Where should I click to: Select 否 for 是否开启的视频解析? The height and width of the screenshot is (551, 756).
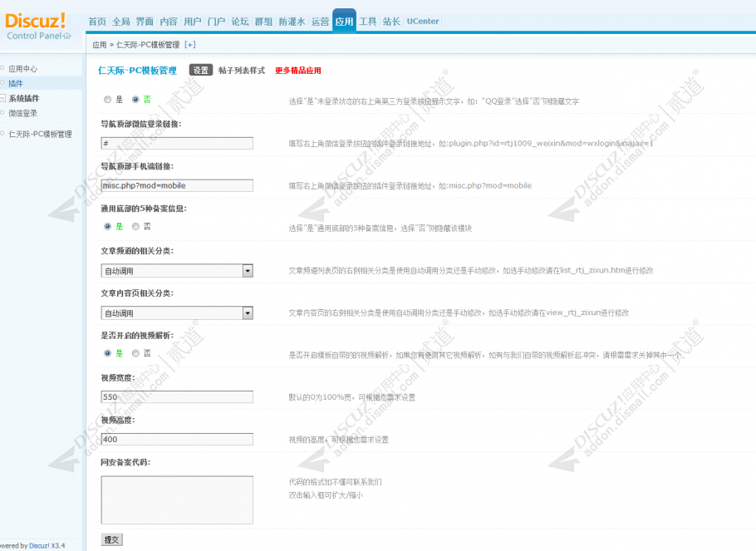coord(135,353)
